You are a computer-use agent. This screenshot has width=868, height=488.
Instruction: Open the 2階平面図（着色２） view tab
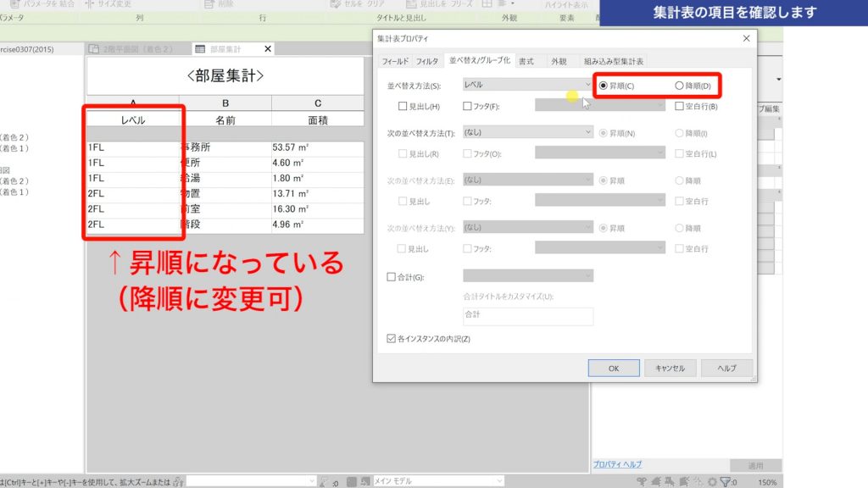[136, 49]
